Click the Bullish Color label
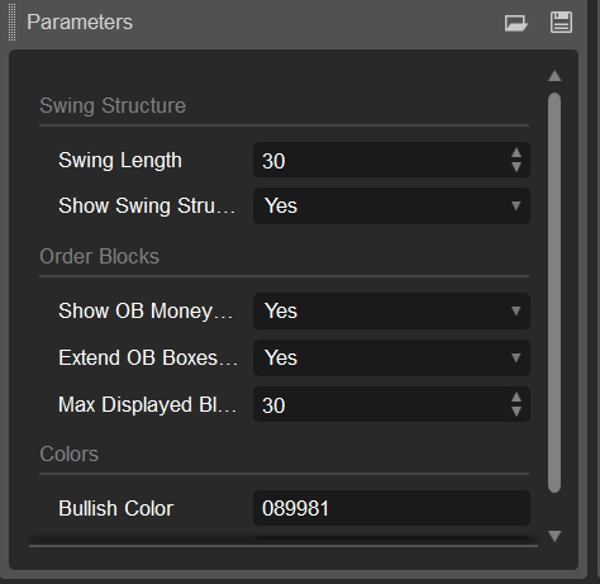The image size is (600, 584). click(x=116, y=509)
